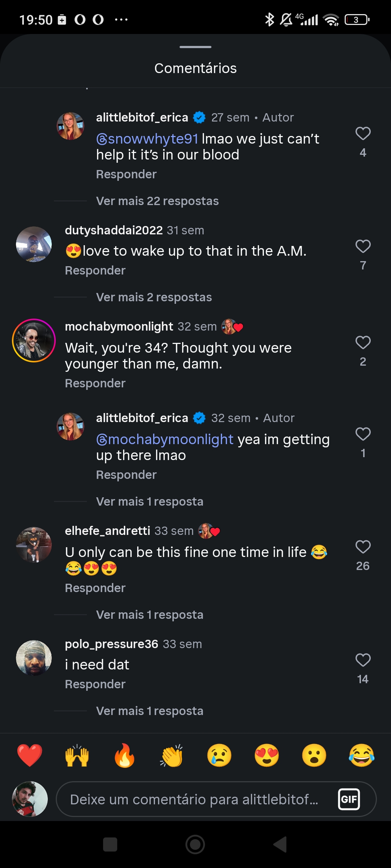This screenshot has width=391, height=868.
Task: Grab the comments sheet drag handle
Action: click(x=195, y=47)
